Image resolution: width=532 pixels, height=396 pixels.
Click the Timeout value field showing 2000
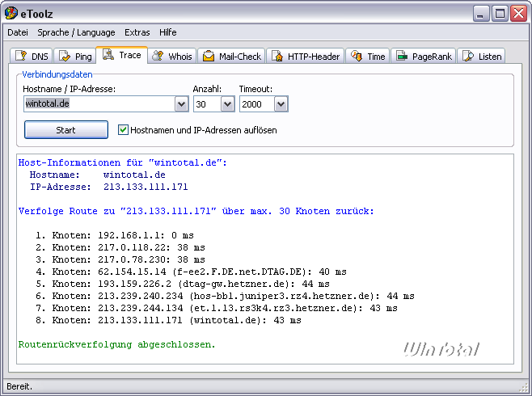[257, 104]
